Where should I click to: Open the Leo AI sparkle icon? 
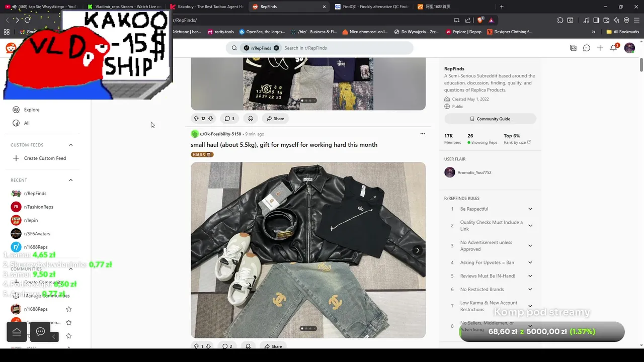616,20
